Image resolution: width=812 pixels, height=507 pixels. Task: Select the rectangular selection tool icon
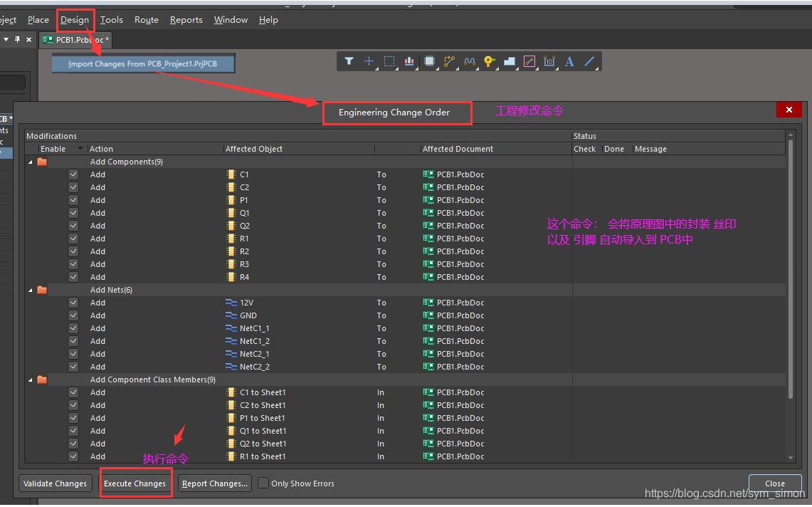[389, 62]
